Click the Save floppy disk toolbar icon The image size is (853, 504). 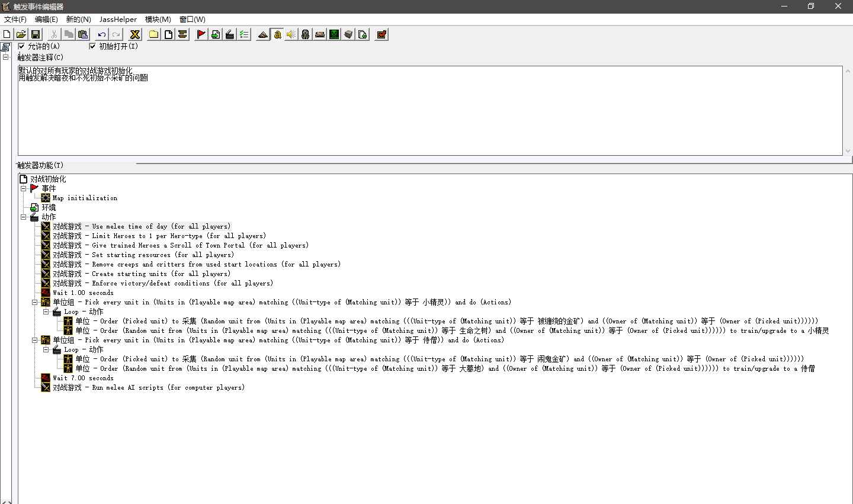[x=36, y=34]
